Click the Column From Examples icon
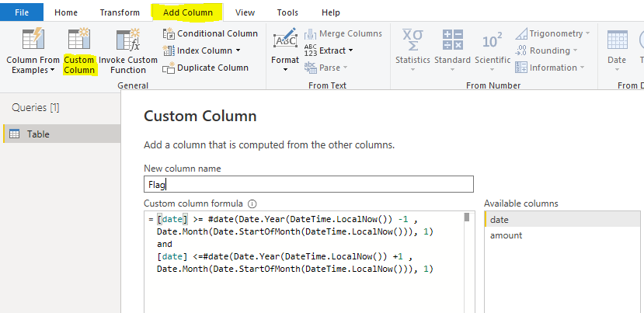Image resolution: width=644 pixels, height=313 pixels. 31,40
